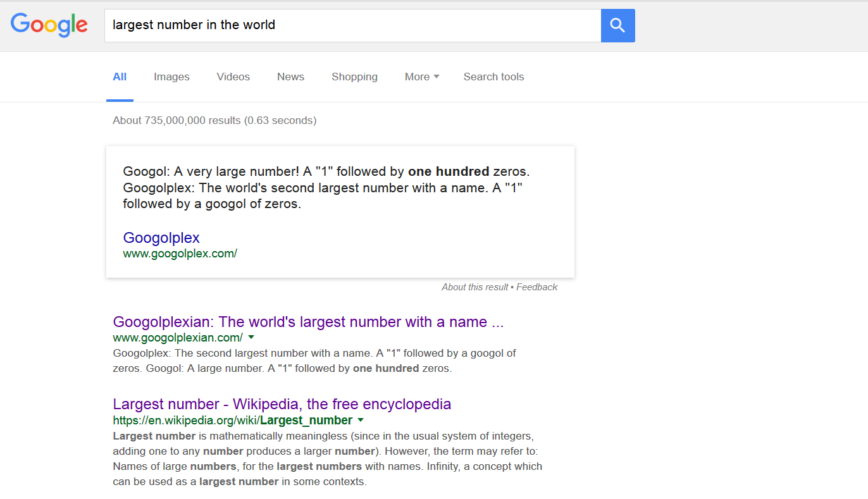Open the Shopping tab
This screenshot has width=868, height=499.
[354, 77]
